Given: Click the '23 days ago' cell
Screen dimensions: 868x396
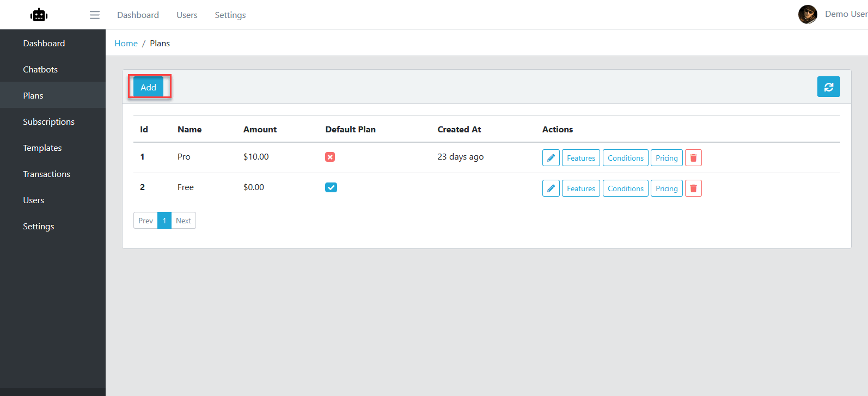Looking at the screenshot, I should click(461, 157).
